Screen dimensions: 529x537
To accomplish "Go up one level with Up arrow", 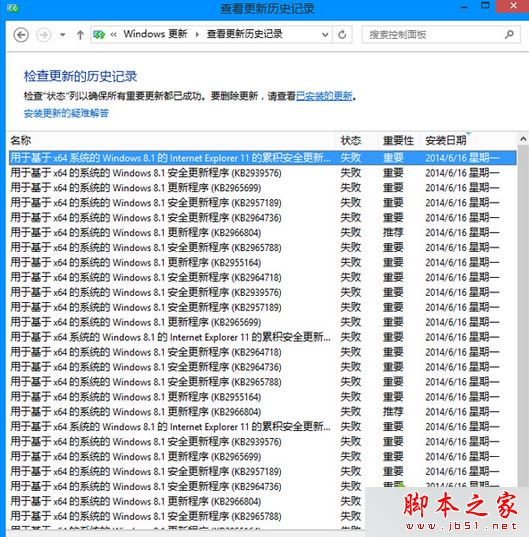I will (x=80, y=35).
